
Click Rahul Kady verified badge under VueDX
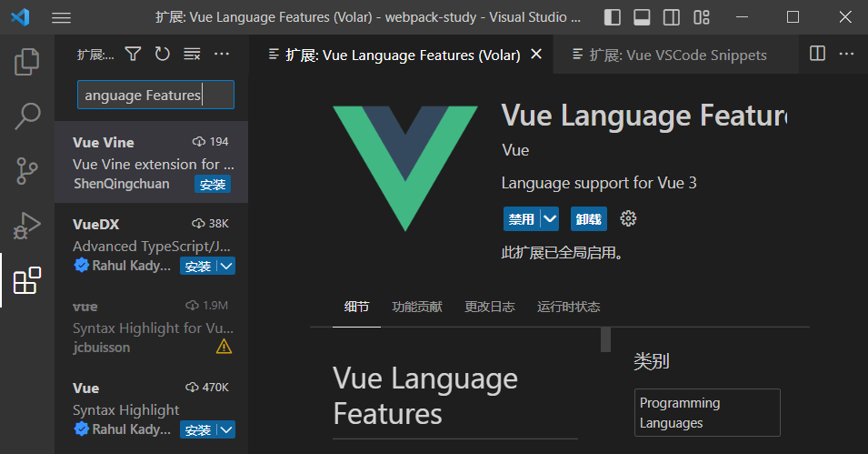[82, 266]
